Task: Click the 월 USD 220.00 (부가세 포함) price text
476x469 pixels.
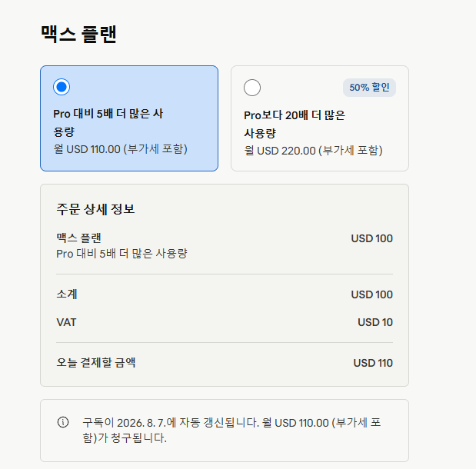Action: point(313,151)
